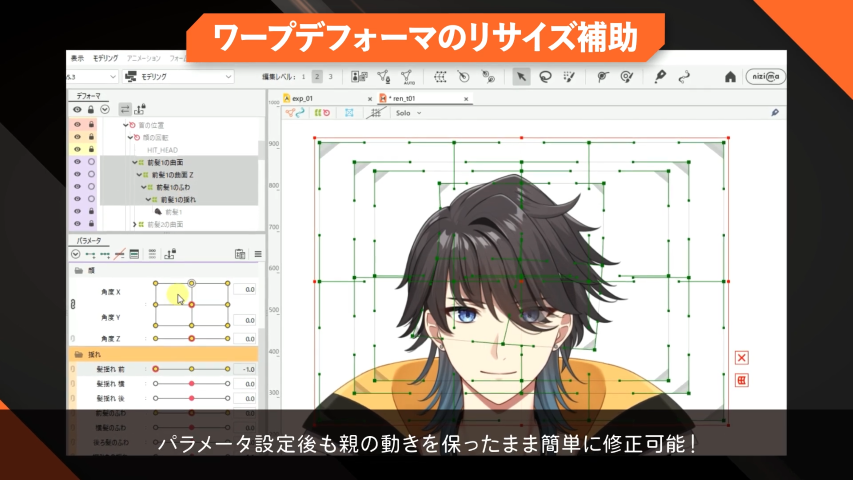Viewport: 853px width, 480px height.
Task: Collapse the 首の位置 tree node
Action: [x=126, y=125]
